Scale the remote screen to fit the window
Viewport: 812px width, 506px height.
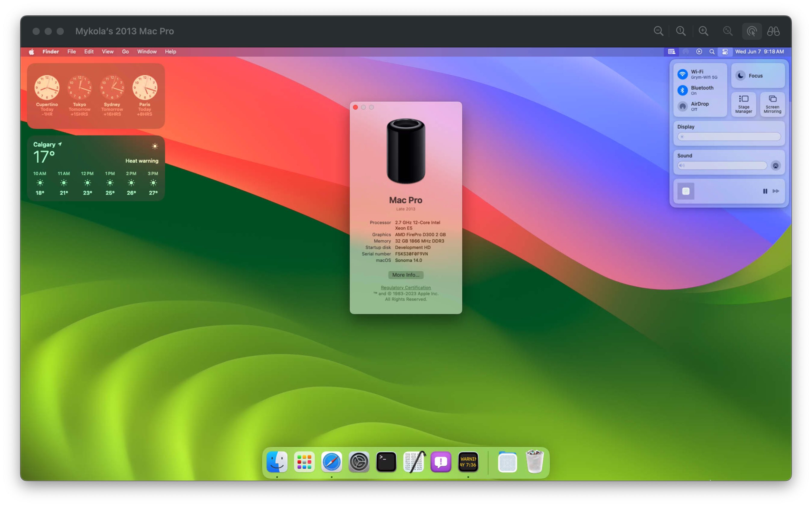[728, 31]
